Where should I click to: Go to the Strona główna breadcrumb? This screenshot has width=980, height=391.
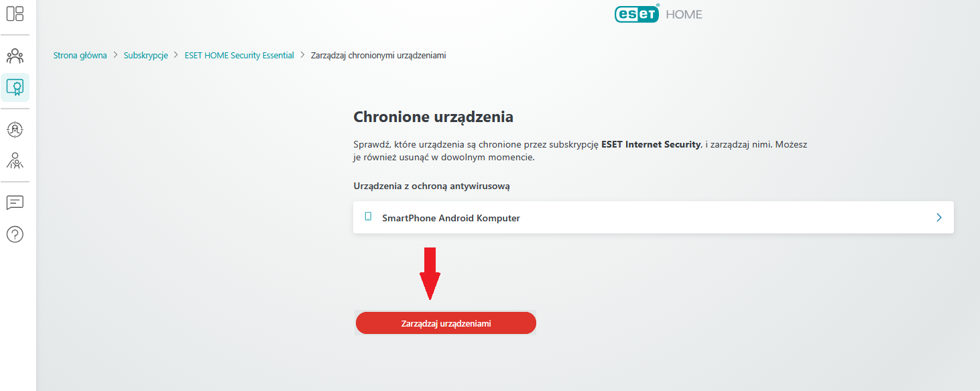tap(80, 56)
